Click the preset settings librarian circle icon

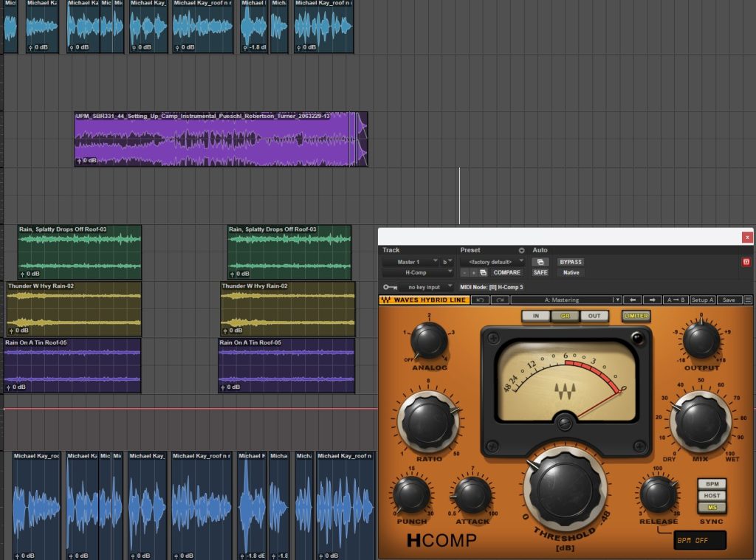point(521,250)
